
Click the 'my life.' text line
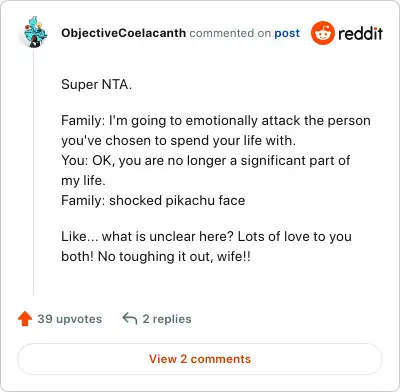83,181
